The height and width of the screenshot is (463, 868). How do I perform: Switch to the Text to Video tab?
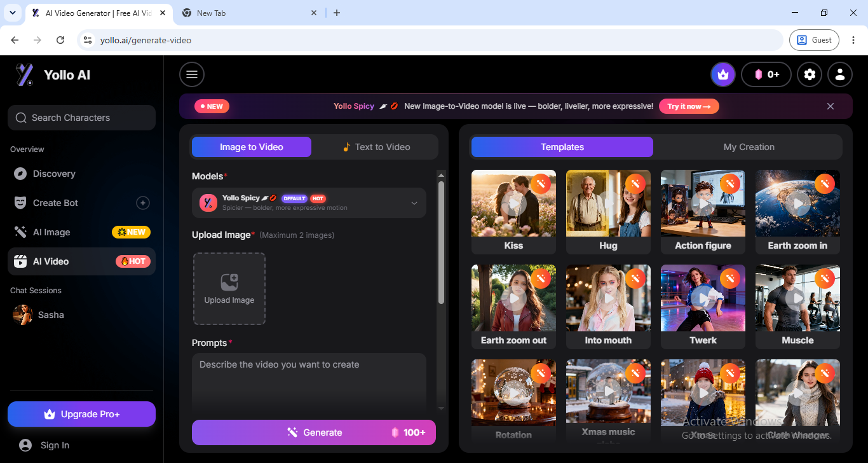pyautogui.click(x=376, y=147)
